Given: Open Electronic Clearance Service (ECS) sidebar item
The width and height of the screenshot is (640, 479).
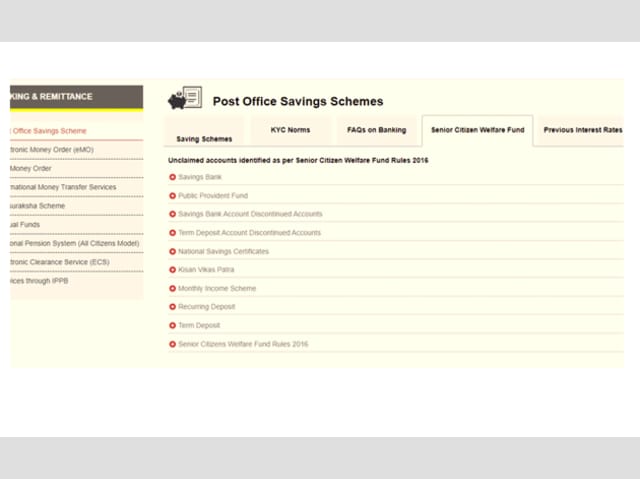Looking at the screenshot, I should tap(77, 262).
